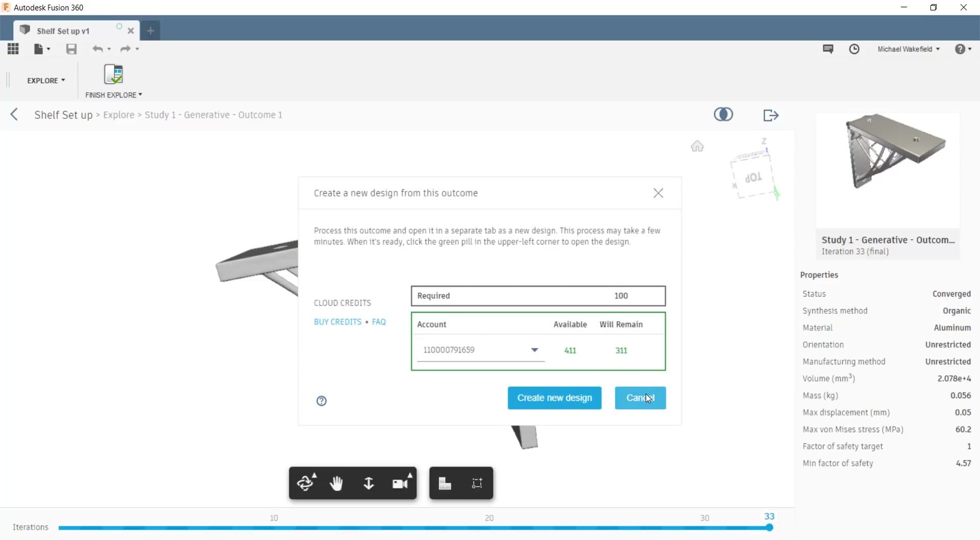Click the Undo arrow
980x540 pixels.
tap(97, 49)
